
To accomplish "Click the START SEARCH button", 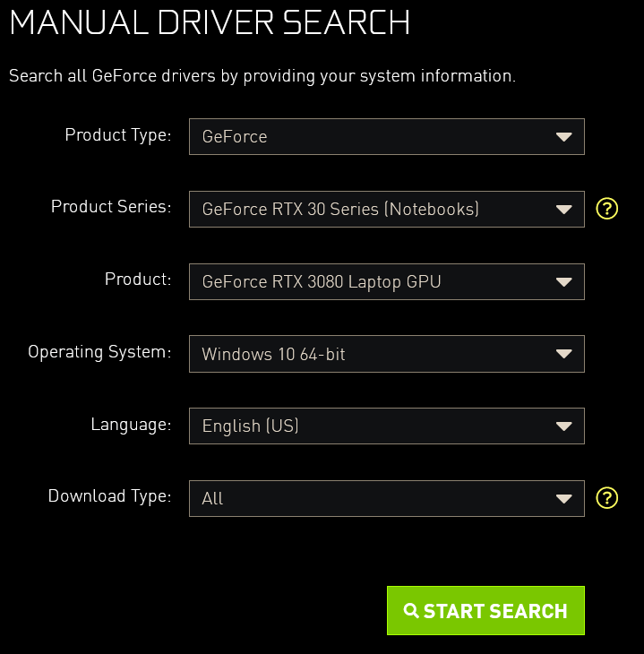I will (485, 611).
